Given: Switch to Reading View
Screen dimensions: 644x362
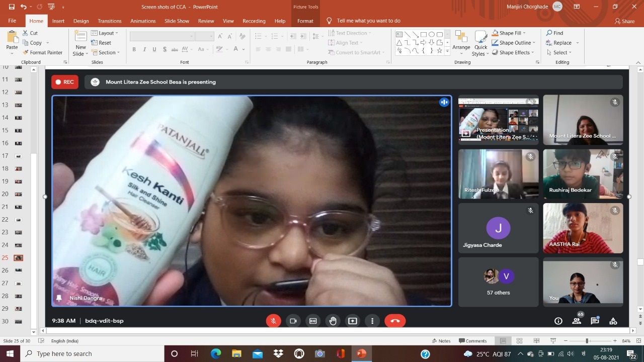Looking at the screenshot, I should pos(536,341).
